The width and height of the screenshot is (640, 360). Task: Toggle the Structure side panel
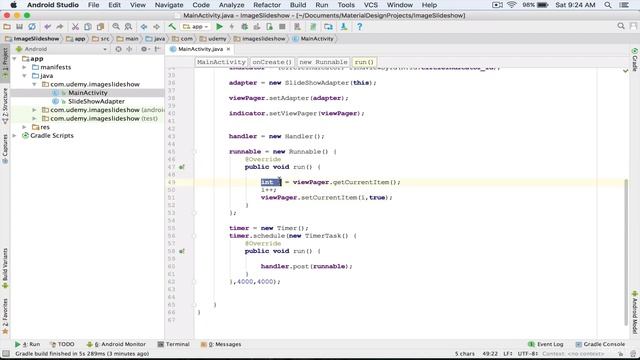(5, 106)
